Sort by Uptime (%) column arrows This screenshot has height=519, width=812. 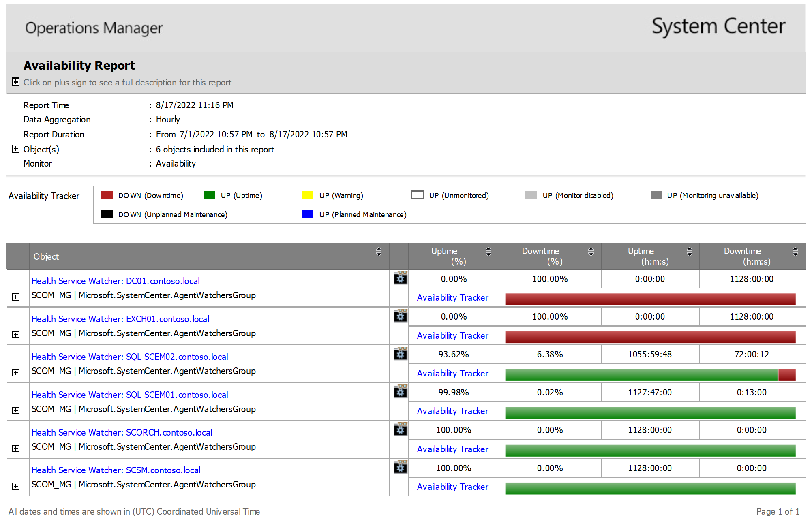[x=488, y=252]
